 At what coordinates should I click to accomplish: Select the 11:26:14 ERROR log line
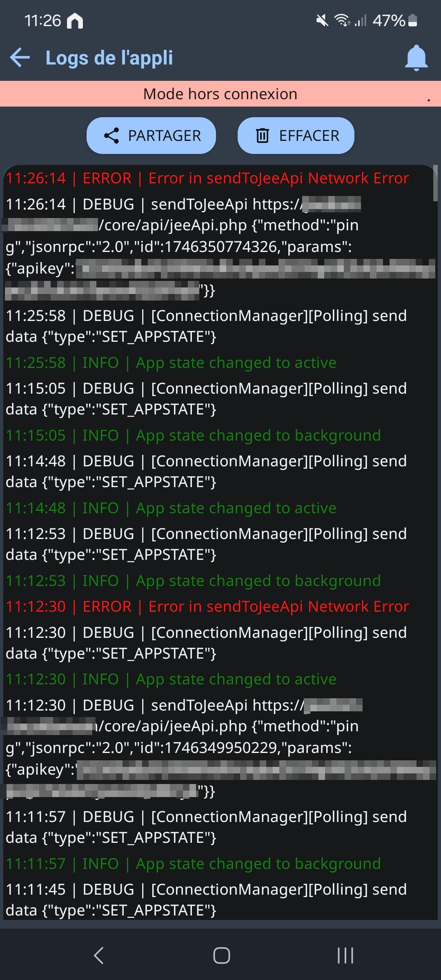click(207, 178)
